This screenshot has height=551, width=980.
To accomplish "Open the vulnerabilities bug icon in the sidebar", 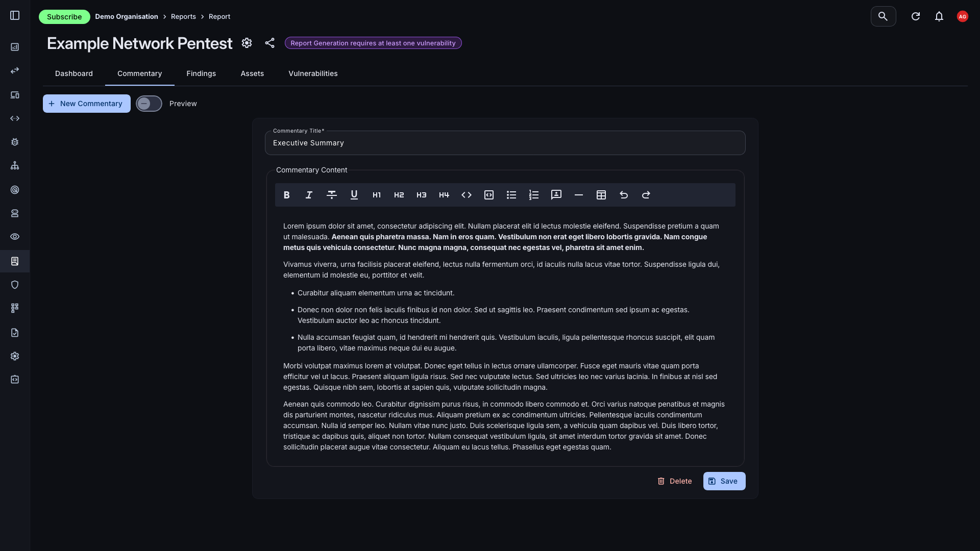I will tap(15, 142).
